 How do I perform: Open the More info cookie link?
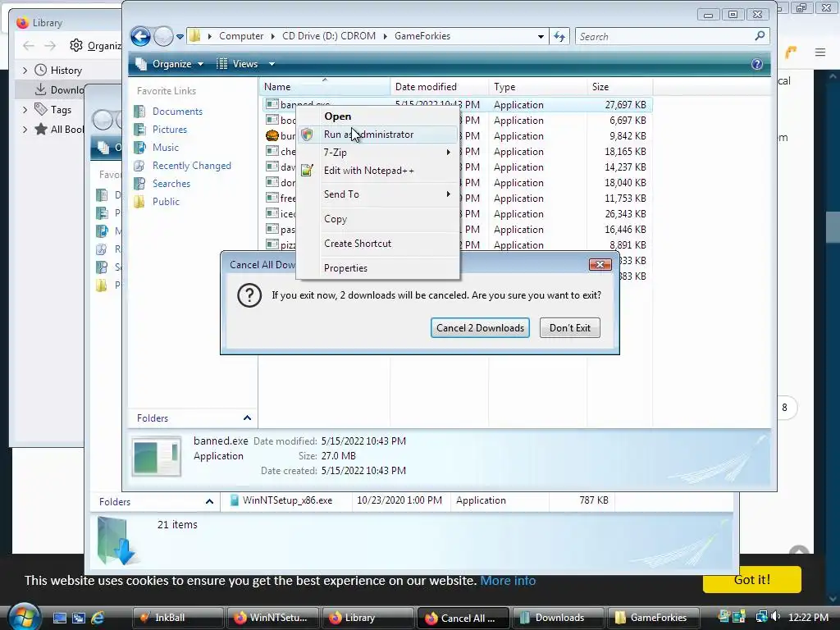[x=508, y=581]
